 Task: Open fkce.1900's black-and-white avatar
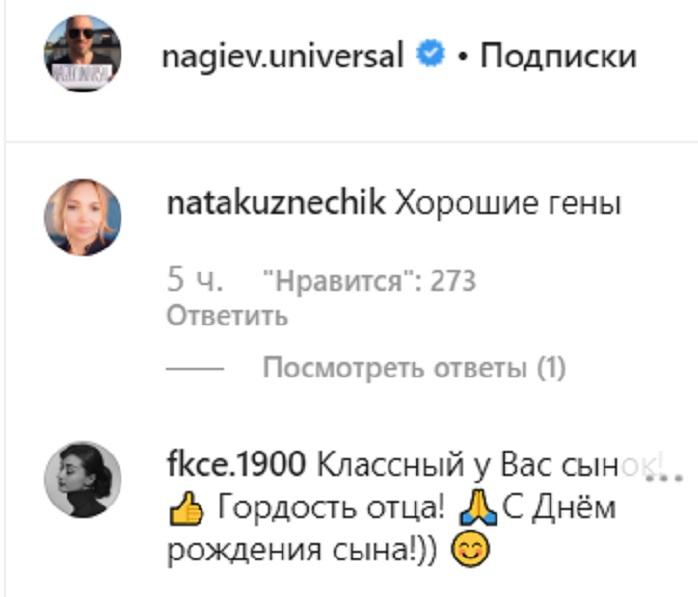(83, 479)
